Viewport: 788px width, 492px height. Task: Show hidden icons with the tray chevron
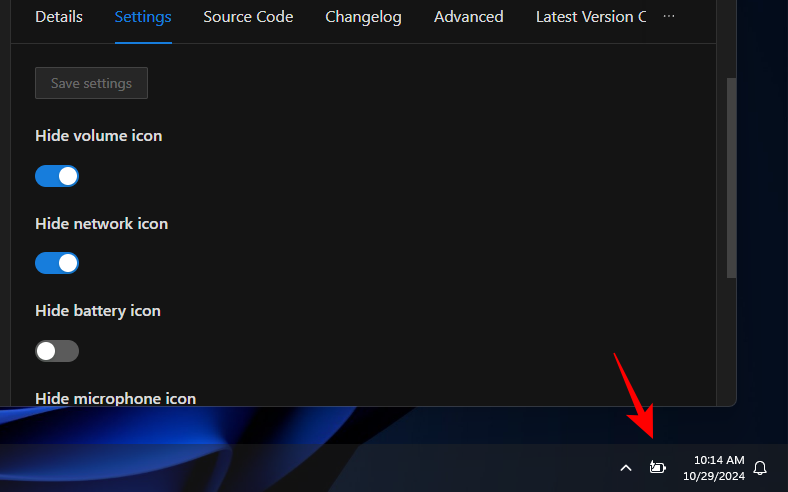pyautogui.click(x=626, y=467)
